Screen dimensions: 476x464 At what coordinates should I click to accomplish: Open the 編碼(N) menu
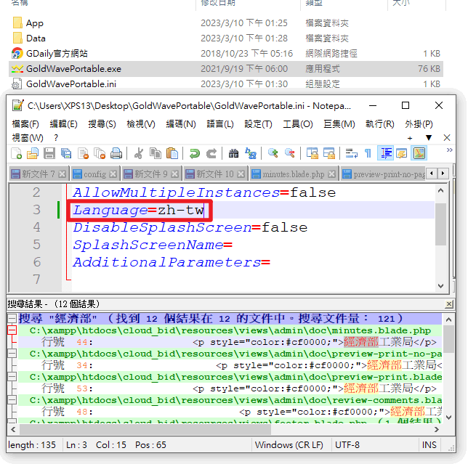[x=181, y=124]
